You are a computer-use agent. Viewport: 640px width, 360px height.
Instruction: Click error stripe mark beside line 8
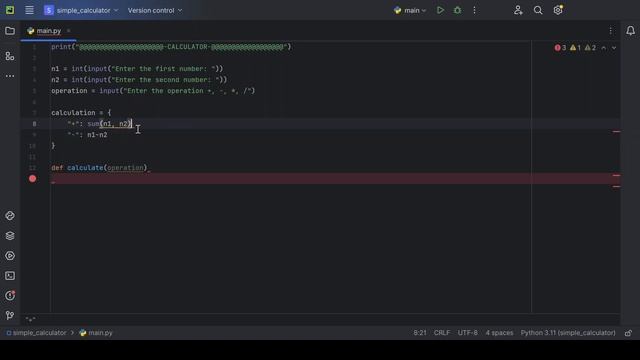click(x=616, y=131)
